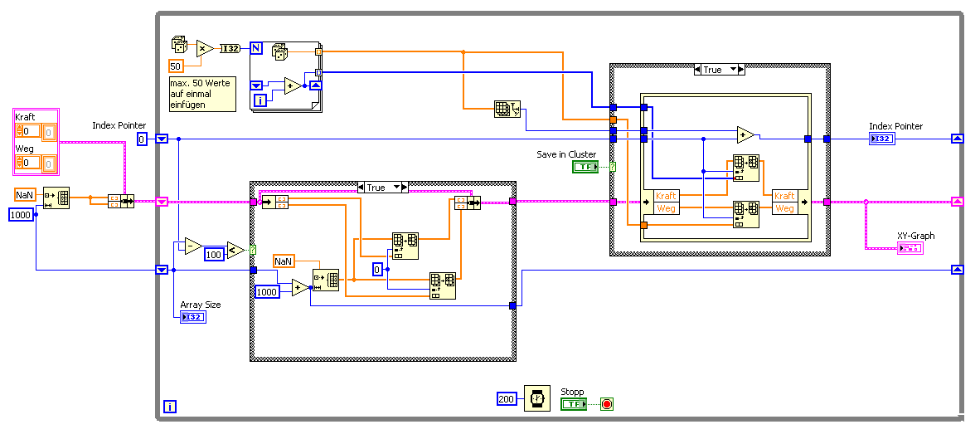Click the Array Size function icon
Viewport: 980px width, 439px height.
(x=507, y=110)
